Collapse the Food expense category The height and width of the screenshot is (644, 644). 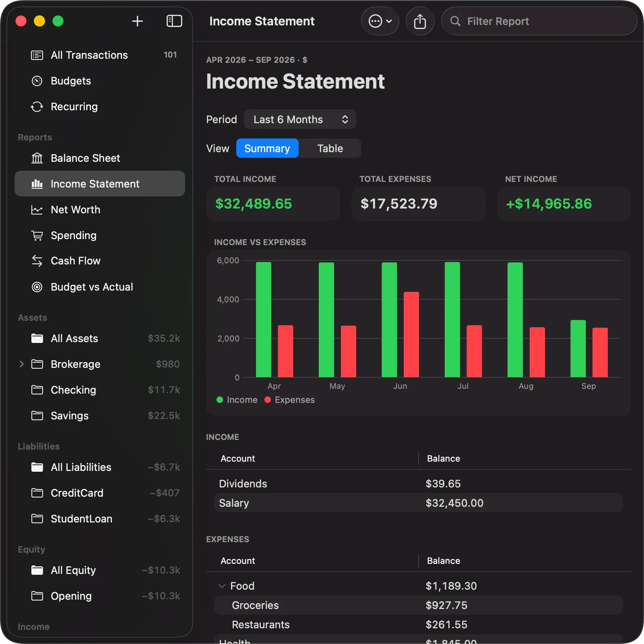[222, 586]
